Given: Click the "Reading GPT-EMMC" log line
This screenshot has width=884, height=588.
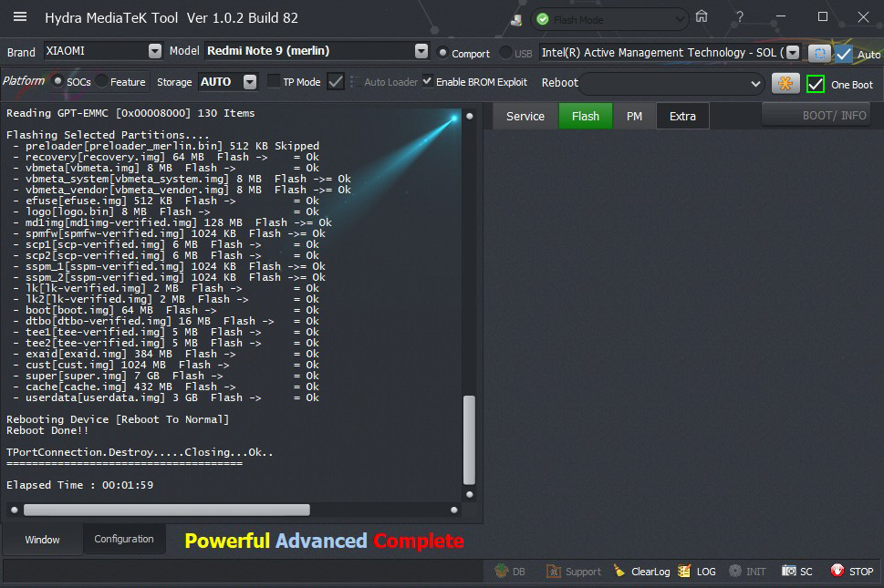Looking at the screenshot, I should [x=130, y=113].
